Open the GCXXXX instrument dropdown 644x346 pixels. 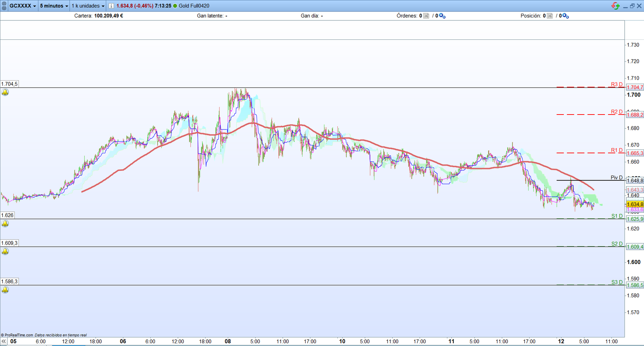(x=23, y=6)
